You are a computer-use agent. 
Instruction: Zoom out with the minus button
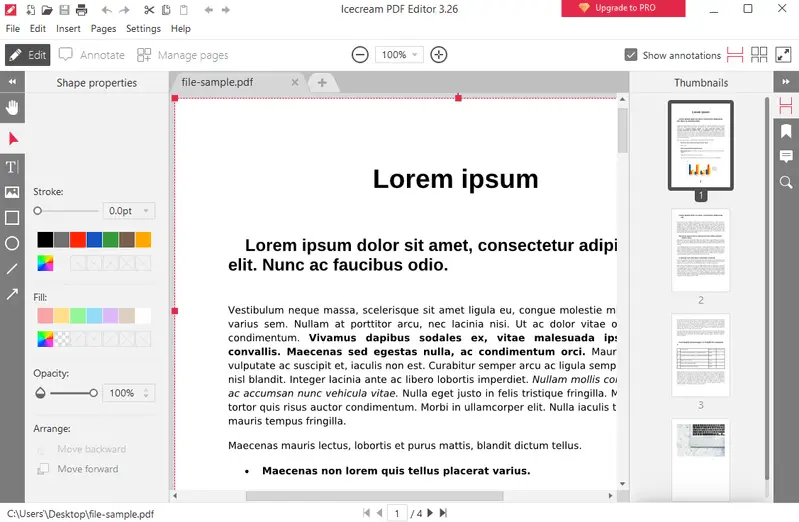point(360,55)
